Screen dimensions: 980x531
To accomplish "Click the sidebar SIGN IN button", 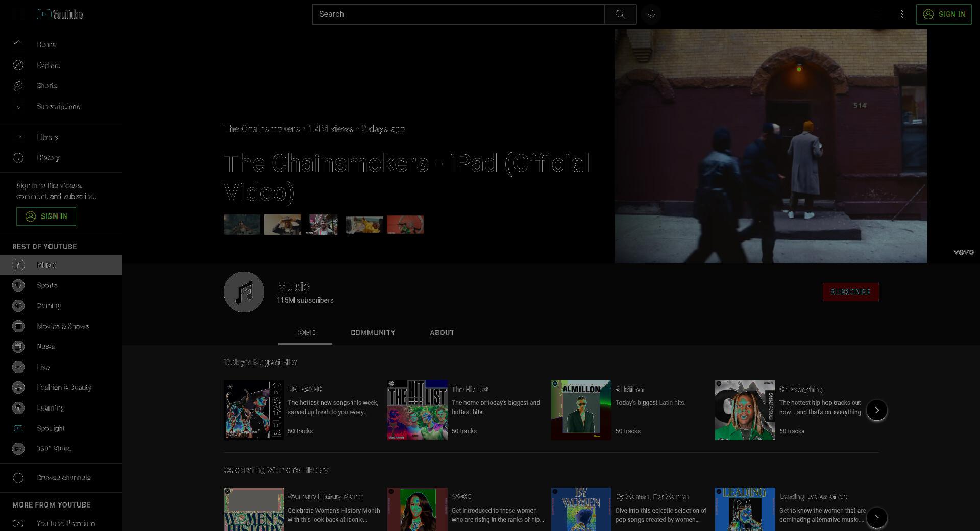I will [46, 216].
